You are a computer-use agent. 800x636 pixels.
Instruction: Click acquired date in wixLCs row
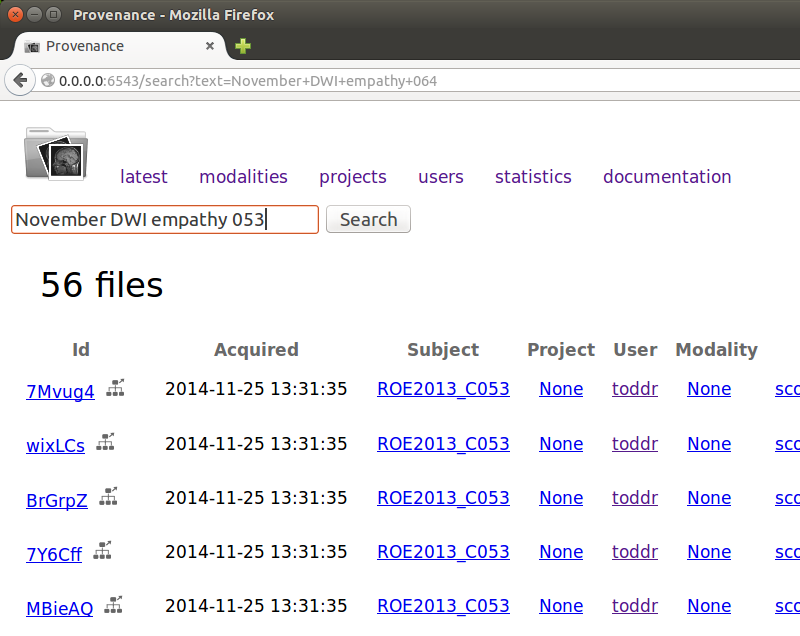tap(256, 444)
